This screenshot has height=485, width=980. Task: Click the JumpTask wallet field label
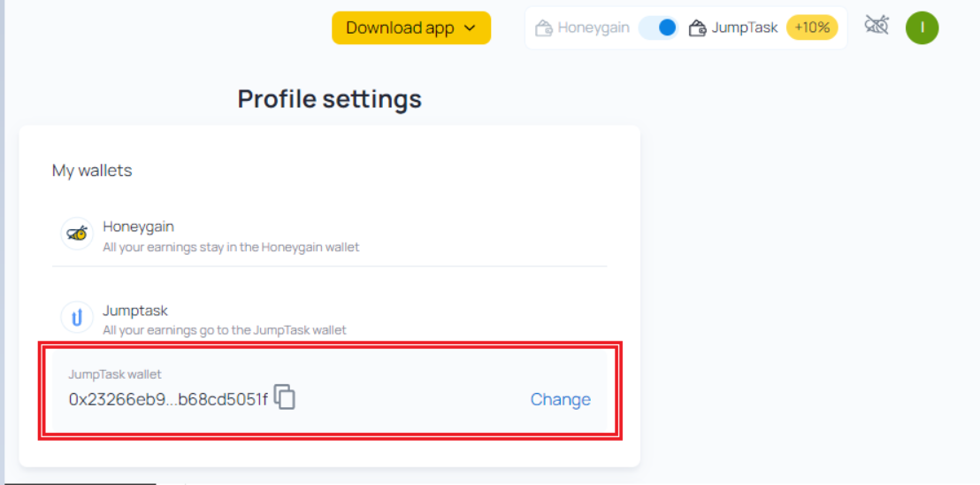(x=115, y=374)
